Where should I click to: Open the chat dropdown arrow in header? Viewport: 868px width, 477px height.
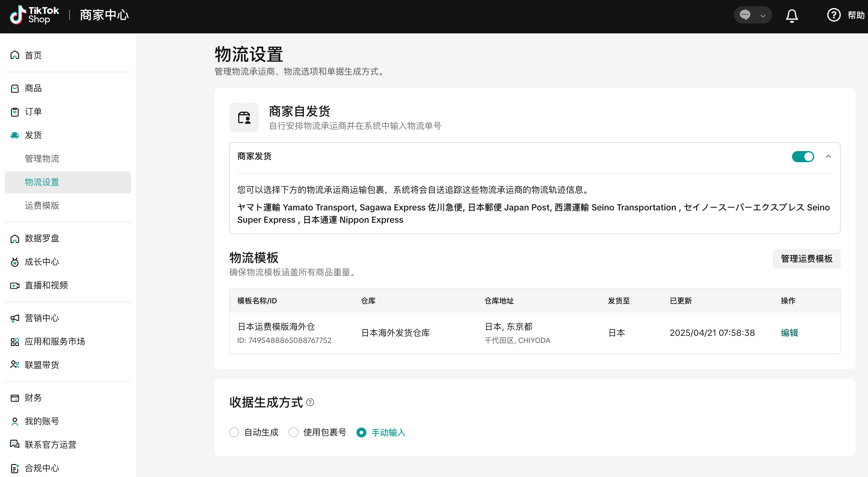[x=763, y=16]
